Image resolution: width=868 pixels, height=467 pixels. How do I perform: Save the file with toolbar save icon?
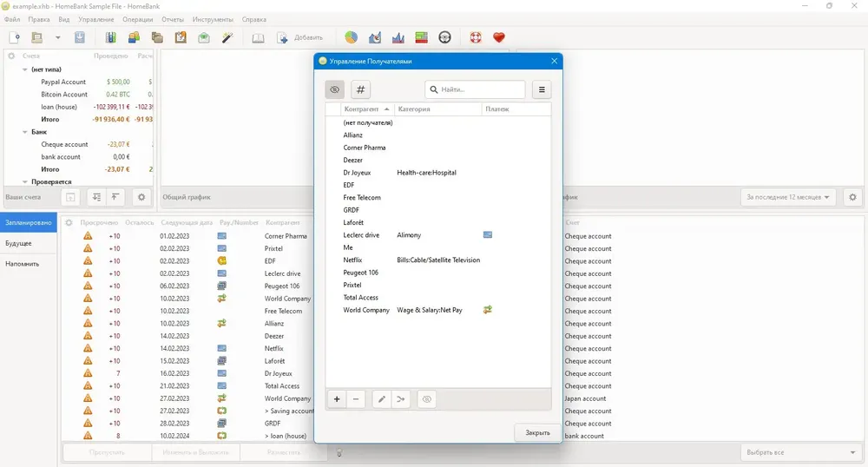pyautogui.click(x=80, y=37)
